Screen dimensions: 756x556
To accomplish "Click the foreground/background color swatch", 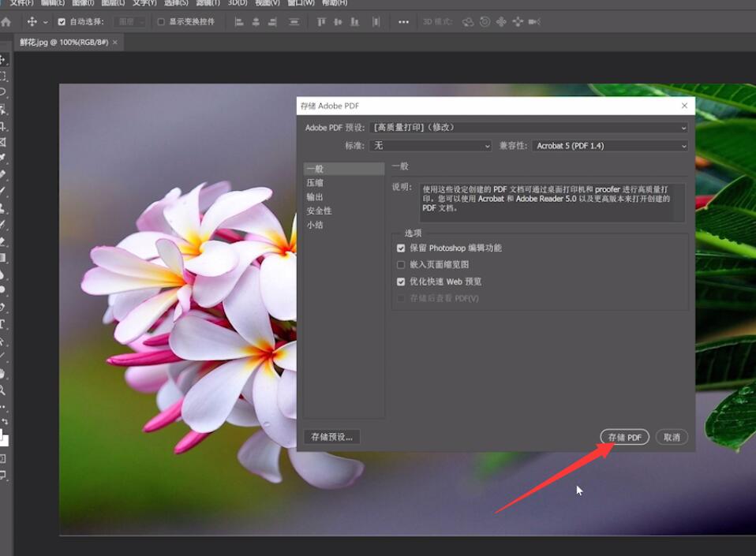I will tap(4, 438).
